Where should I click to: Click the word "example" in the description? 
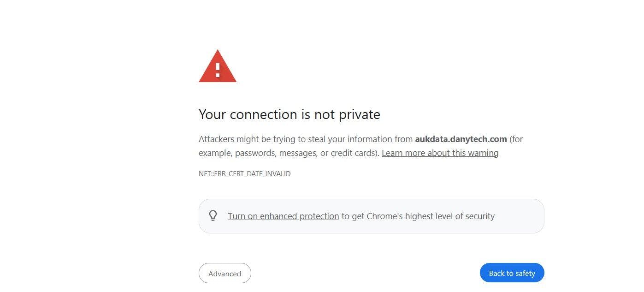coord(214,153)
